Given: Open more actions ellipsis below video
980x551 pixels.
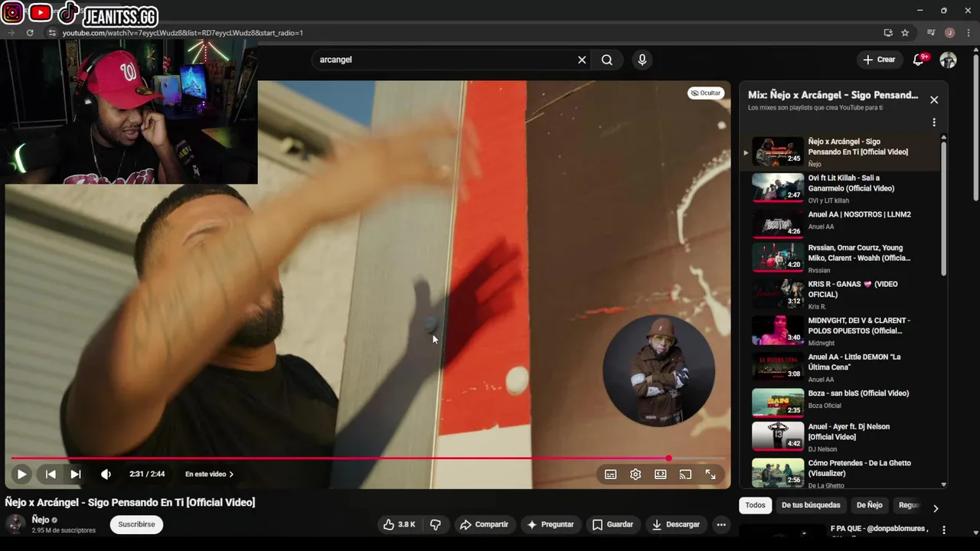Looking at the screenshot, I should [721, 524].
